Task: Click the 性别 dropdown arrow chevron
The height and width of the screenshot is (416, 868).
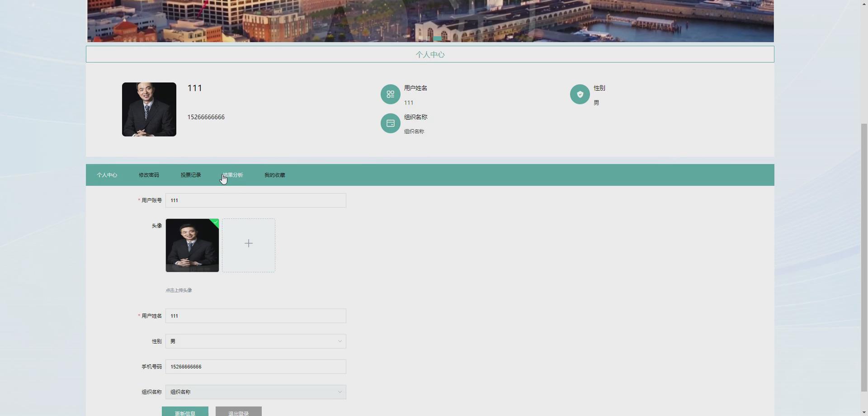Action: click(x=340, y=341)
